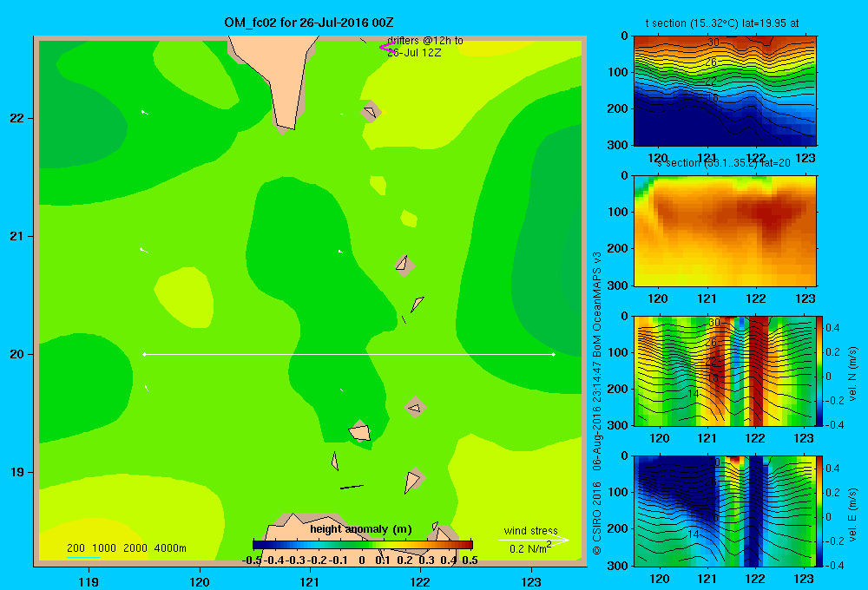Click the vel. E color scale bar
This screenshot has width=868, height=590.
819,511
